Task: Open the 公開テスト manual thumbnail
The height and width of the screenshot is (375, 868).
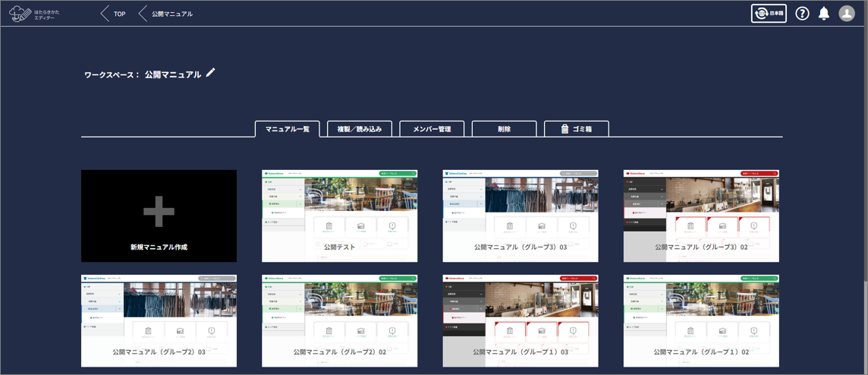Action: [339, 216]
